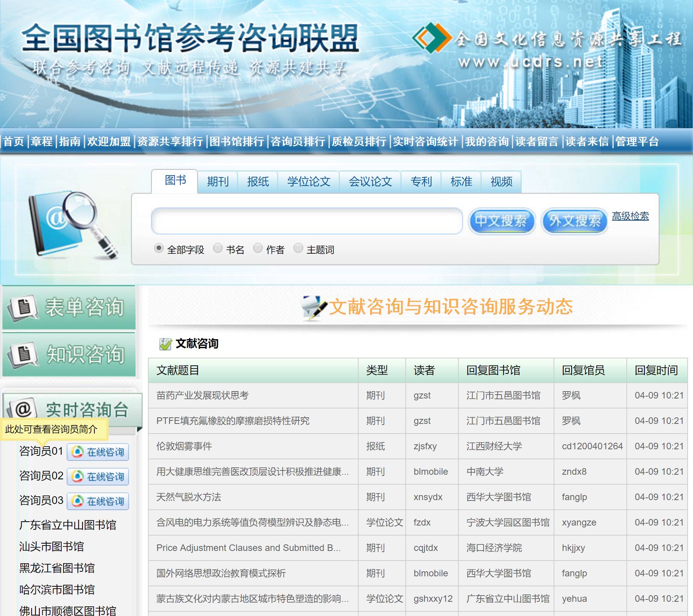Click the 知识咨询 document icon
Viewport: 693px width, 616px height.
point(23,355)
